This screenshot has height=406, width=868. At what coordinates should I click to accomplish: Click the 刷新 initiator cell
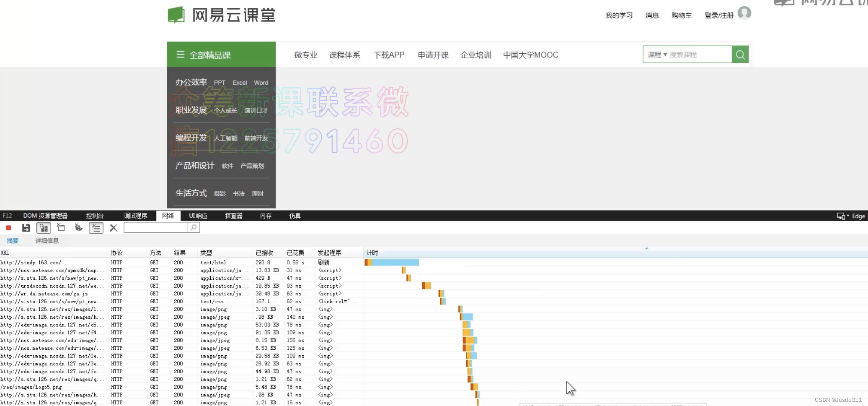point(324,263)
